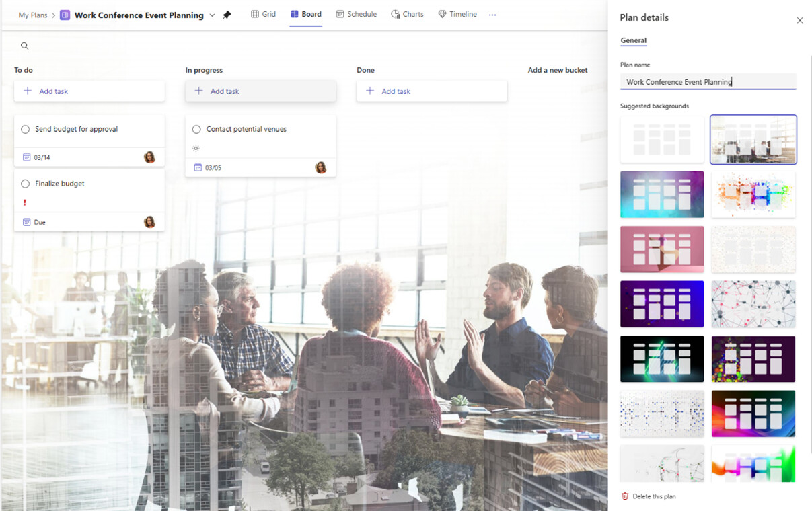Click the pin icon next to the plan title
The height and width of the screenshot is (511, 812).
pos(227,13)
